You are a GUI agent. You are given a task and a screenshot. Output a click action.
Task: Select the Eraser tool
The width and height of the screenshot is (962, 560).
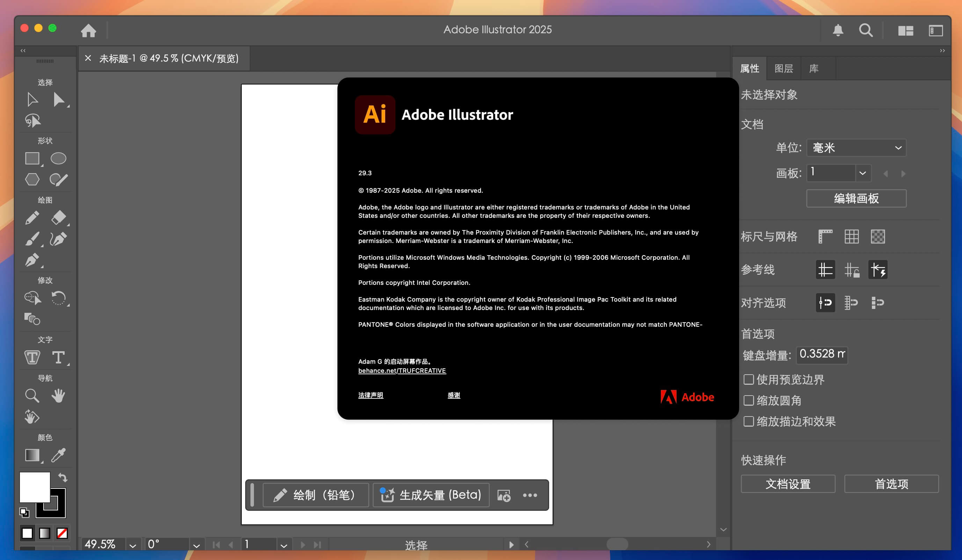point(58,218)
